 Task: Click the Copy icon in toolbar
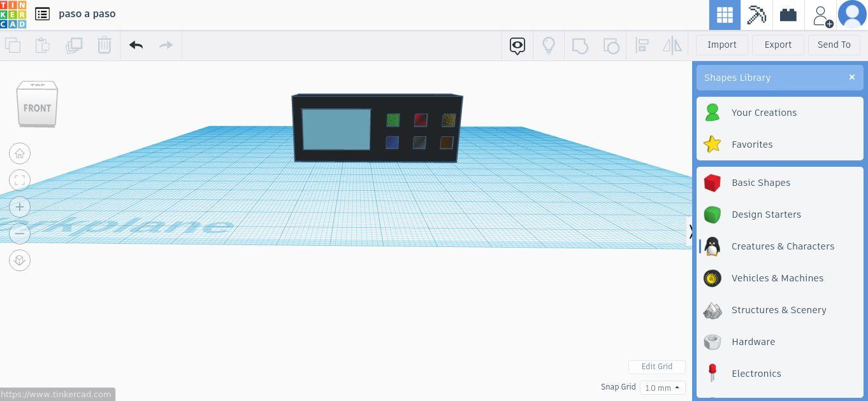click(13, 45)
